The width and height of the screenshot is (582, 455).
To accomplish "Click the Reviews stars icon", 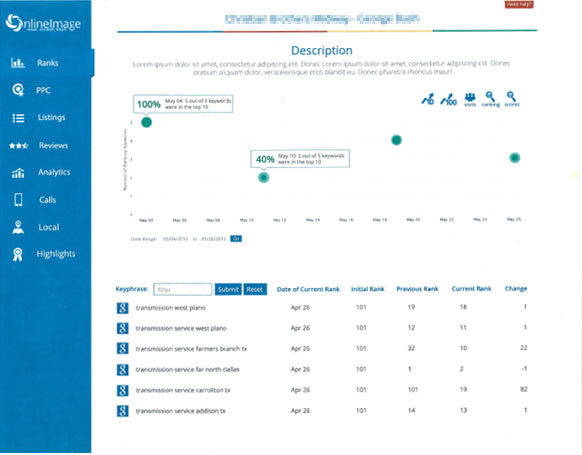I will [19, 145].
